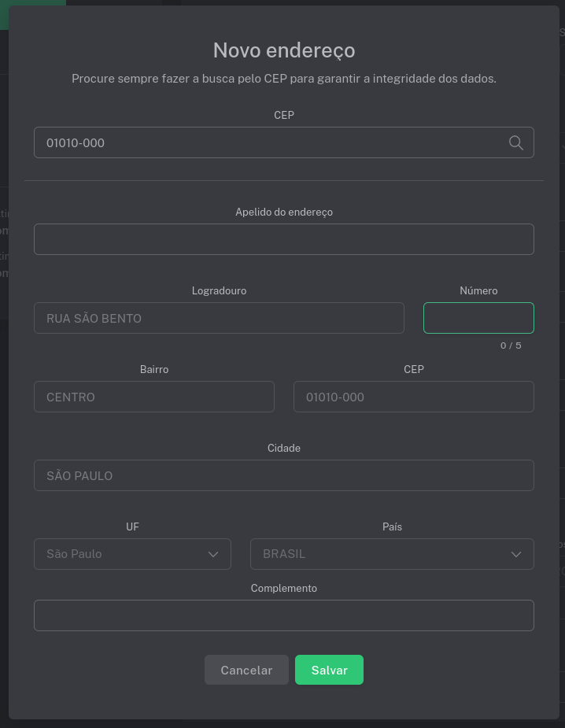Screen dimensions: 565x728
Task: Select the Cidade field showing SÃO PAULO
Action: coord(283,475)
